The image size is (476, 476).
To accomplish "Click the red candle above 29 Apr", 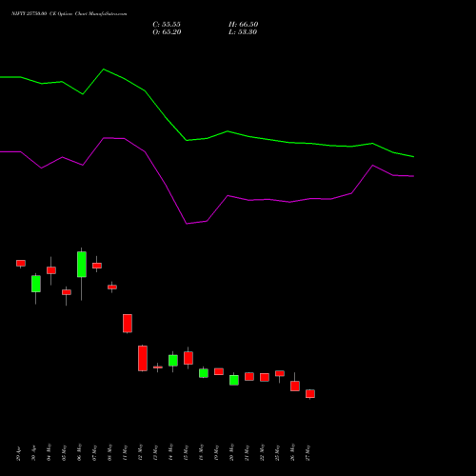I will point(21,263).
